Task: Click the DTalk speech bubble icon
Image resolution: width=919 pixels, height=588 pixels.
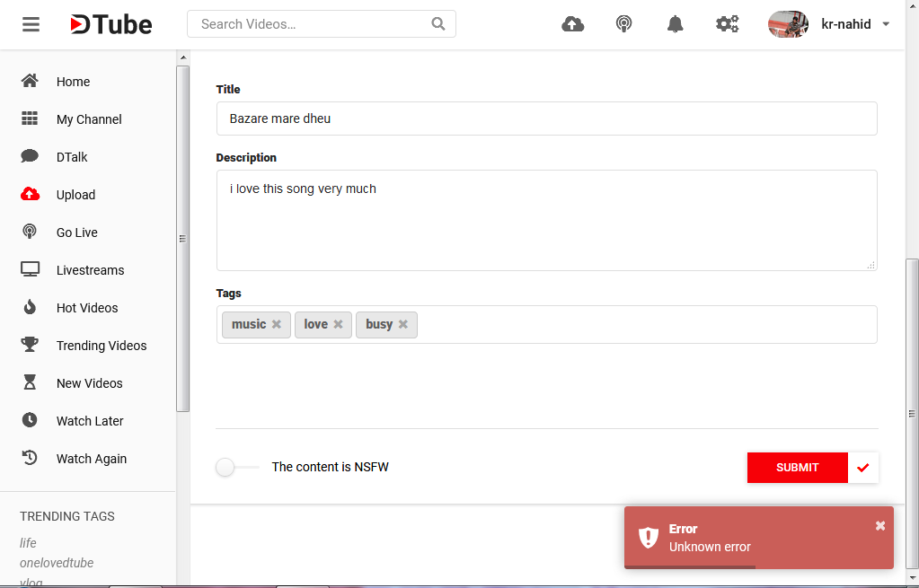Action: click(30, 156)
